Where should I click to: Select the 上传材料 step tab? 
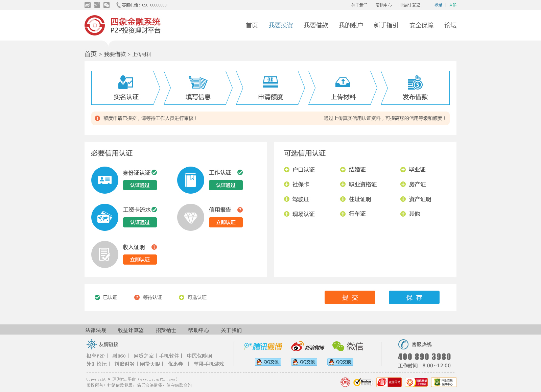click(343, 88)
